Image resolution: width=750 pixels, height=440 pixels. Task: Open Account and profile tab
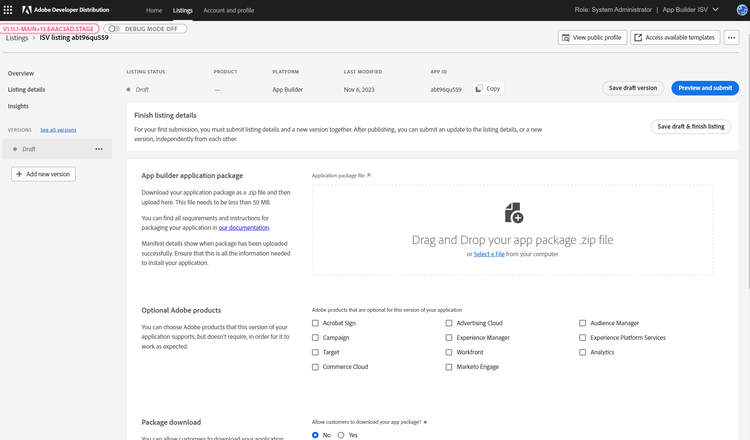coord(229,10)
